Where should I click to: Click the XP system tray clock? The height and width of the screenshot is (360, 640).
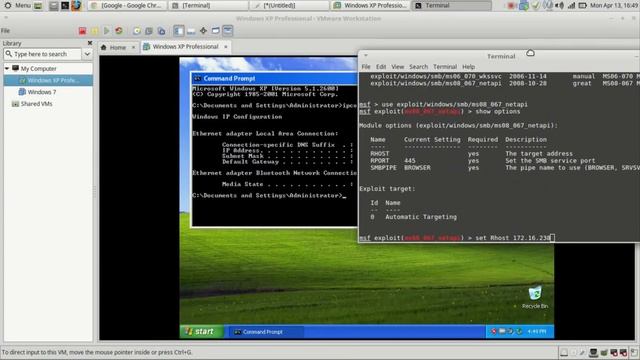click(536, 331)
